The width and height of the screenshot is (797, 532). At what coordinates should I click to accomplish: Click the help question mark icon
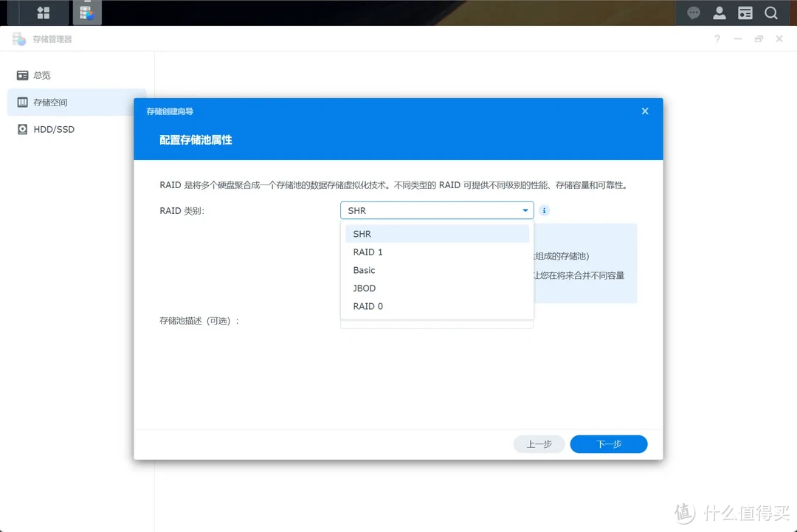(717, 38)
